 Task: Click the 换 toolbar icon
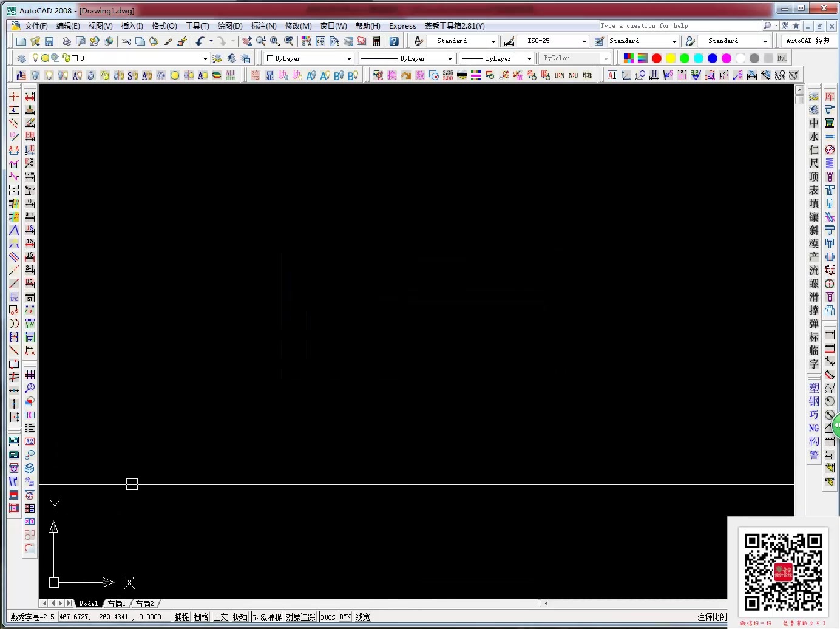(392, 75)
